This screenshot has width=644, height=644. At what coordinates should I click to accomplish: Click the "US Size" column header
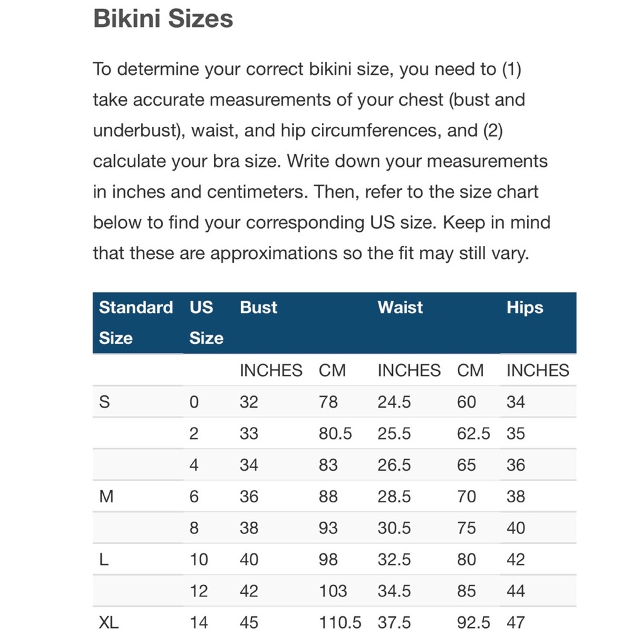click(206, 322)
